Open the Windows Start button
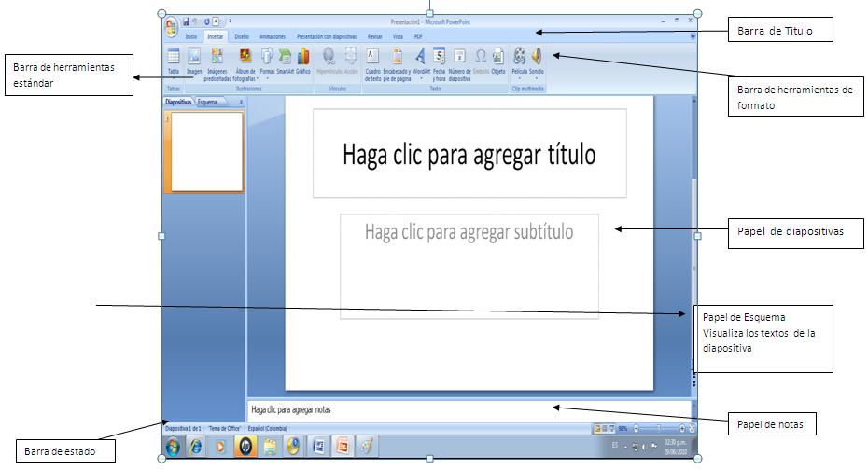The image size is (868, 470). click(172, 447)
